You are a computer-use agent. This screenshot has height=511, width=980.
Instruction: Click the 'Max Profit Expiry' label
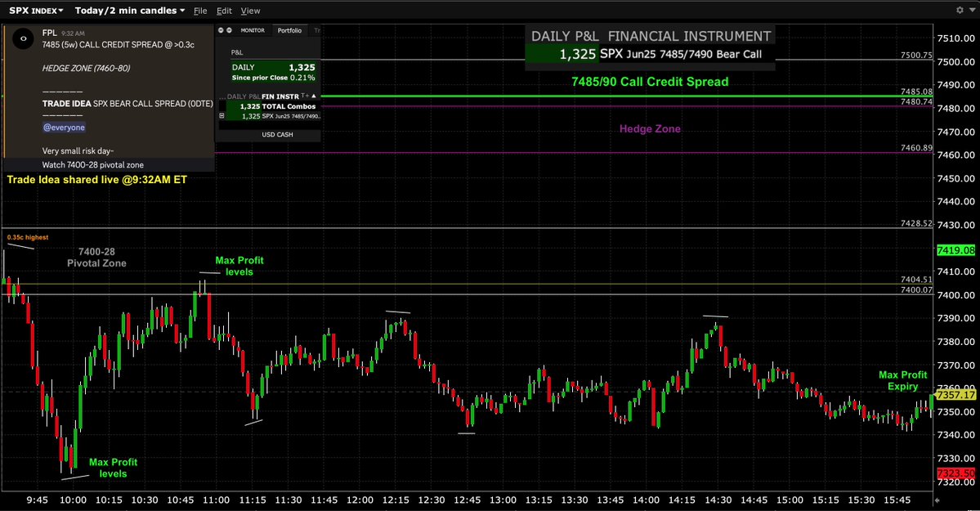point(902,380)
